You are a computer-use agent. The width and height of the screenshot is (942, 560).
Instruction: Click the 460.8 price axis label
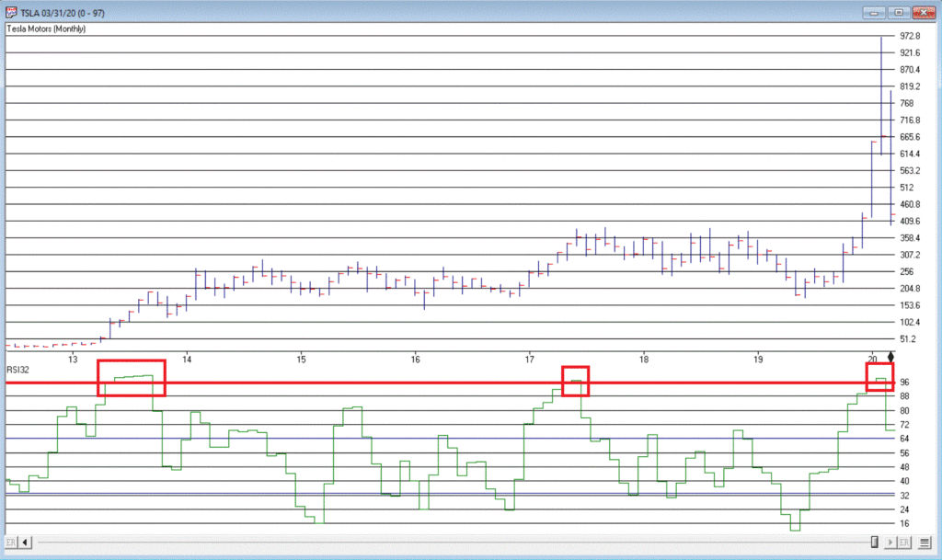click(910, 204)
